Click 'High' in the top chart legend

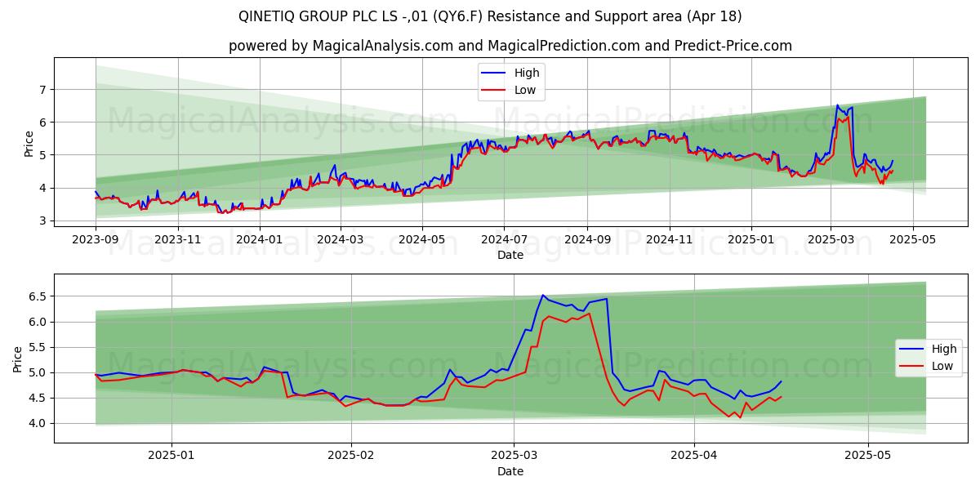[x=527, y=73]
